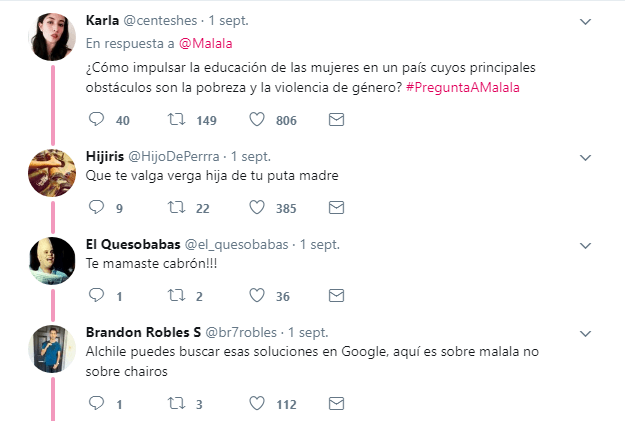Open the #PreguntaAMalala hashtag
Viewport: 625px width, 421px height.
463,88
